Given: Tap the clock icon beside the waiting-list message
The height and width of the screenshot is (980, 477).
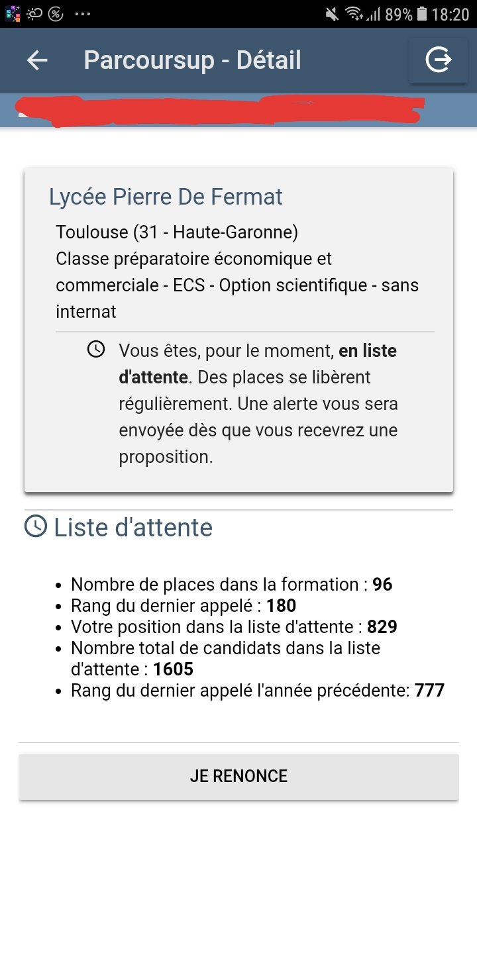Looking at the screenshot, I should (96, 349).
